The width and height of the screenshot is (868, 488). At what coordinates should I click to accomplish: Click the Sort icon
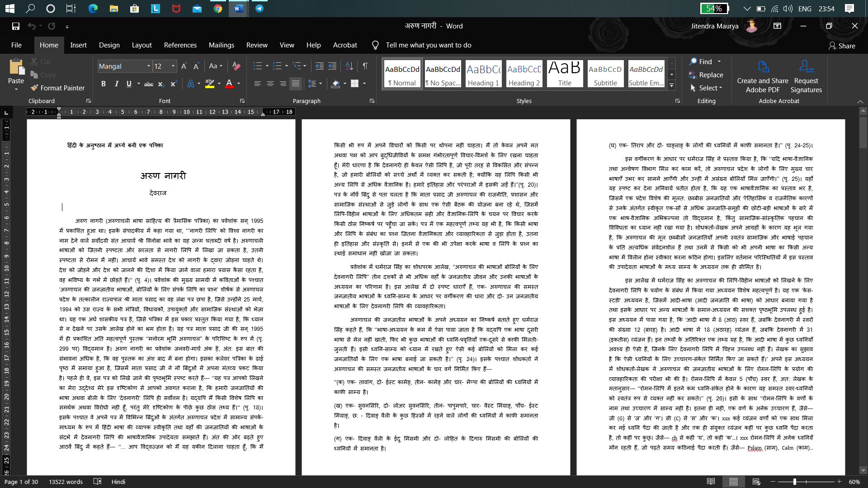coord(349,66)
